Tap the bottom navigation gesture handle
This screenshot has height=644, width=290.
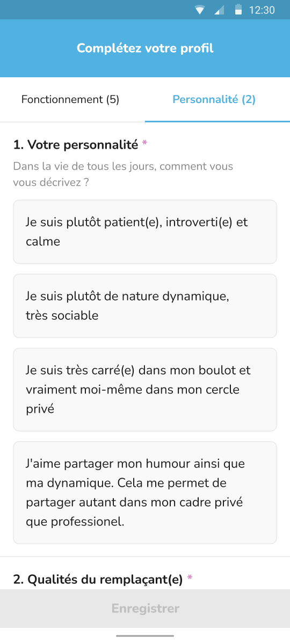[x=145, y=636]
